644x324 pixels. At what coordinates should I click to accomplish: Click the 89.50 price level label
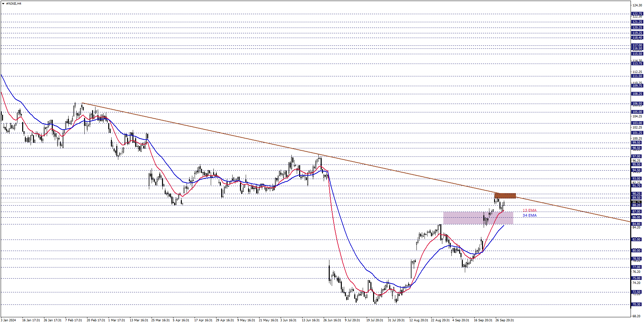637,198
